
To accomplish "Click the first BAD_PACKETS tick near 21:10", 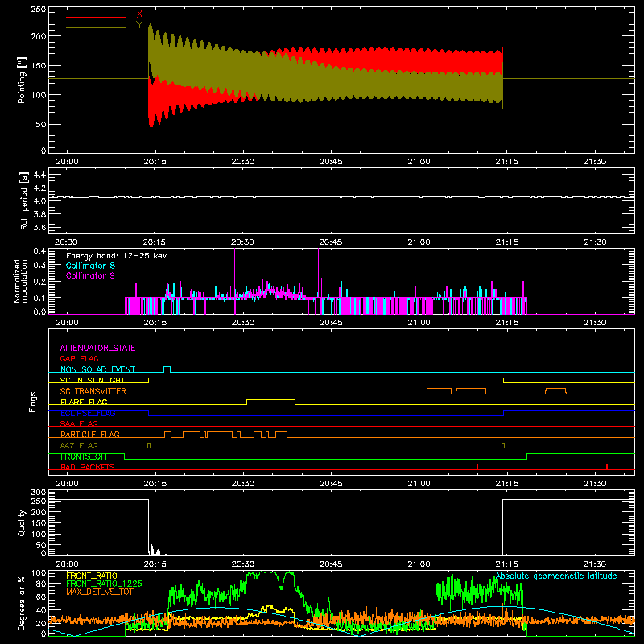I will (477, 467).
